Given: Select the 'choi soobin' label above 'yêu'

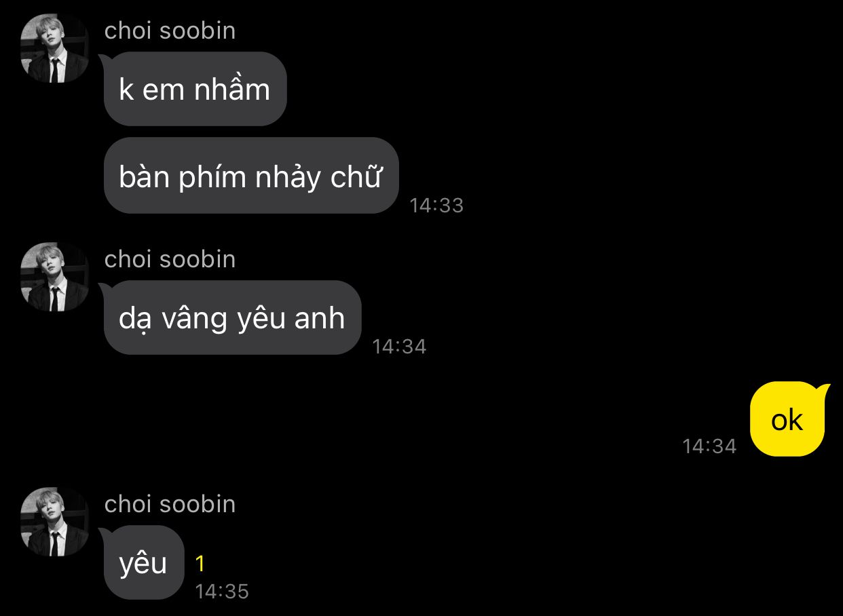Looking at the screenshot, I should pos(170,504).
